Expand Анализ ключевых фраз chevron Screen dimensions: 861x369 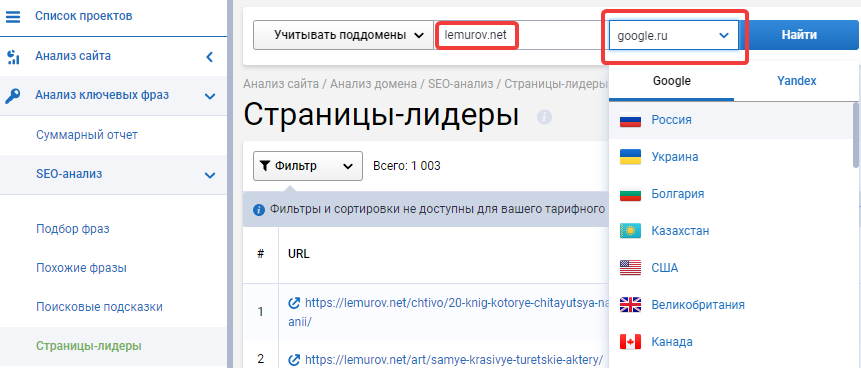(x=209, y=96)
